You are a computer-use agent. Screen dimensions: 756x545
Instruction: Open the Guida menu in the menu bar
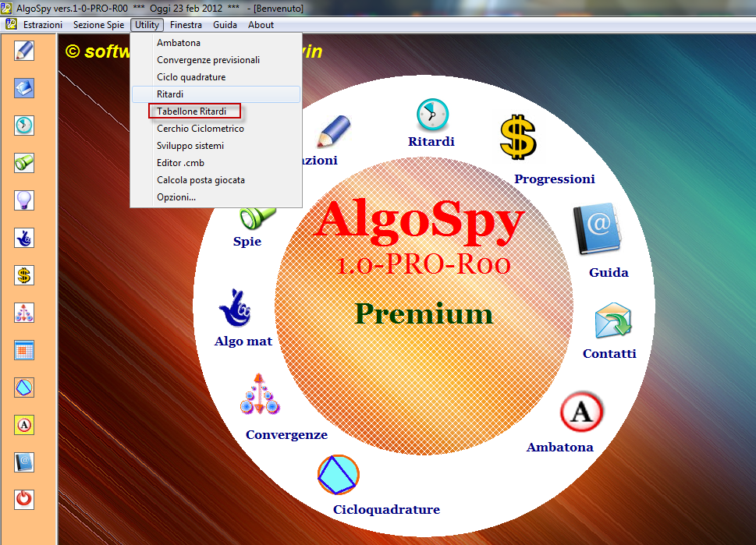(x=225, y=25)
